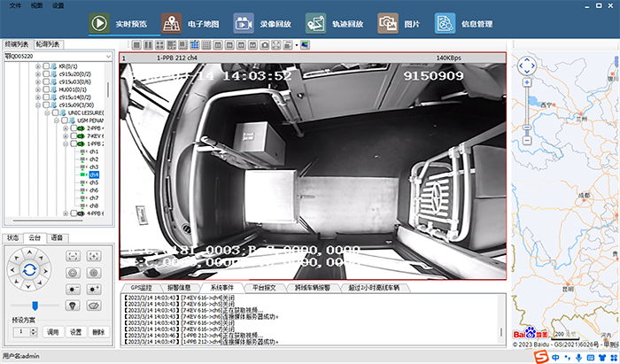Click the camera snapshot icon in toolbar
620x364 pixels.
[x=265, y=45]
